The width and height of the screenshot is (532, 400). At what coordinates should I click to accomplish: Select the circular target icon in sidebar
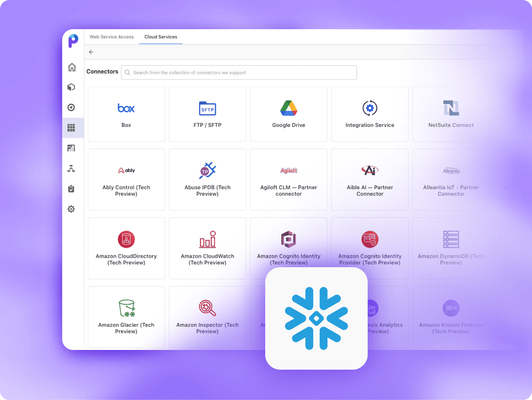(x=71, y=107)
